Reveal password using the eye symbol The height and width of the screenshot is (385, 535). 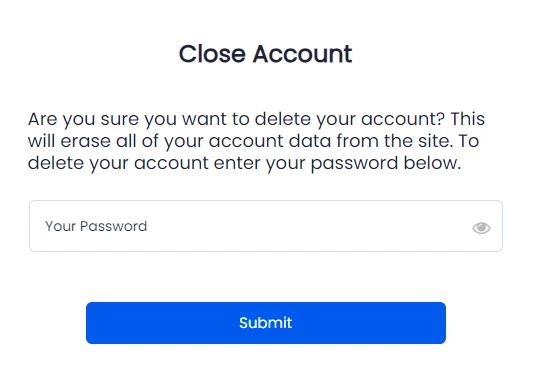(x=481, y=228)
